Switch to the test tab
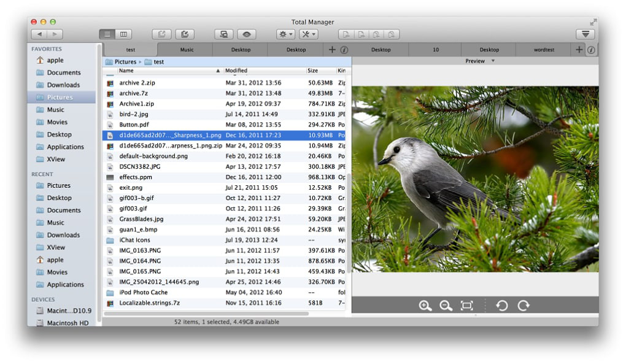Screen dimensions: 626x364 click(x=131, y=50)
